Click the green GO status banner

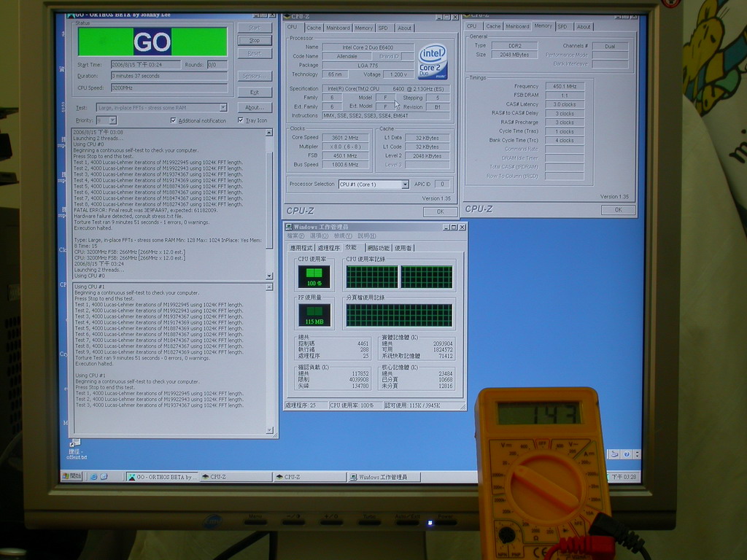point(152,42)
